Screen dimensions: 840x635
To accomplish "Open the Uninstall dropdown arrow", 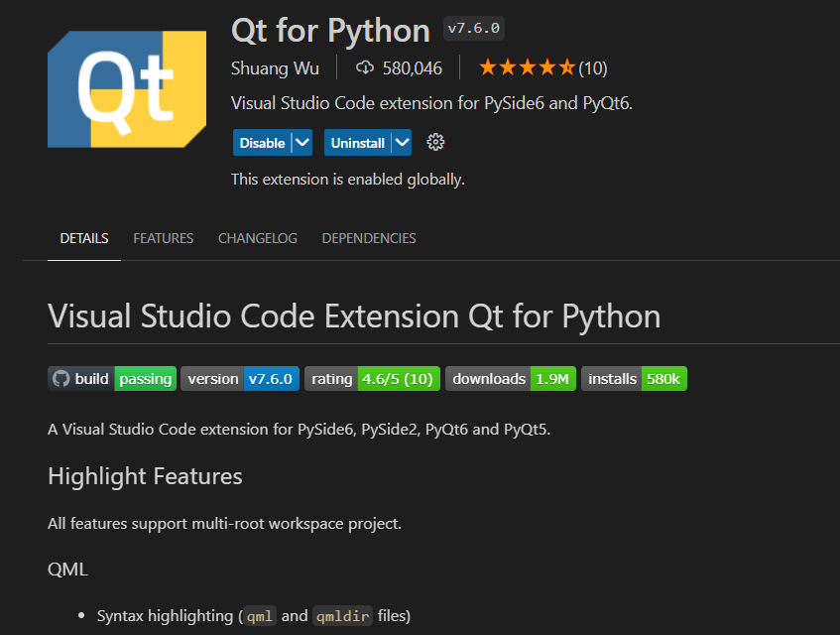I will (400, 142).
